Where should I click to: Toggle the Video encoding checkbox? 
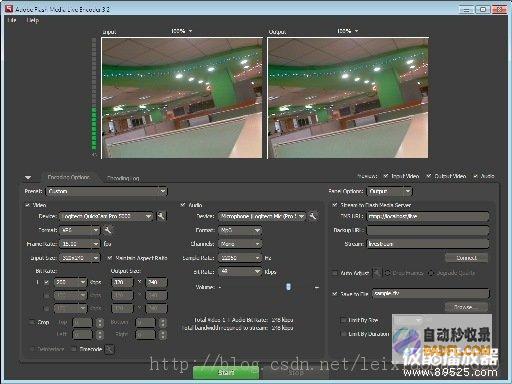[x=27, y=205]
